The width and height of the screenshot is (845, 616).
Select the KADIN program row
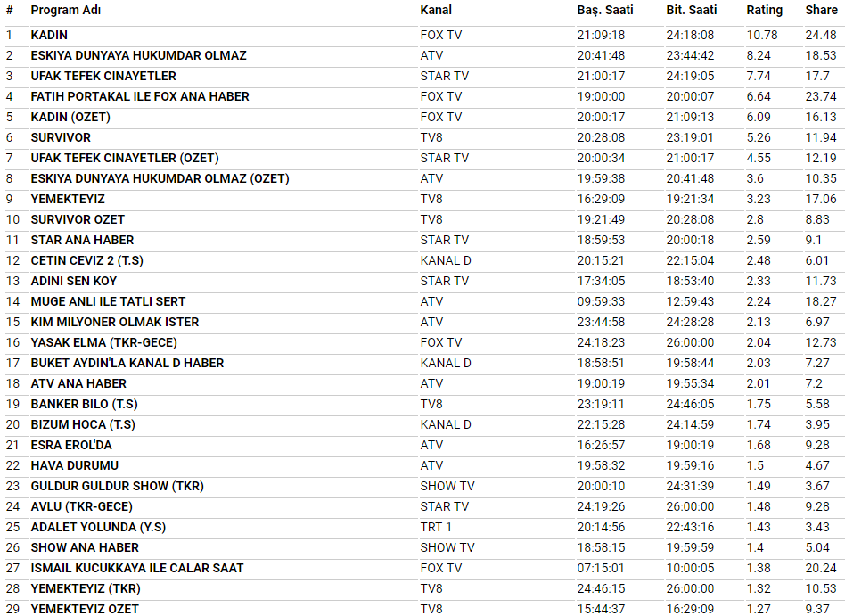(x=49, y=35)
